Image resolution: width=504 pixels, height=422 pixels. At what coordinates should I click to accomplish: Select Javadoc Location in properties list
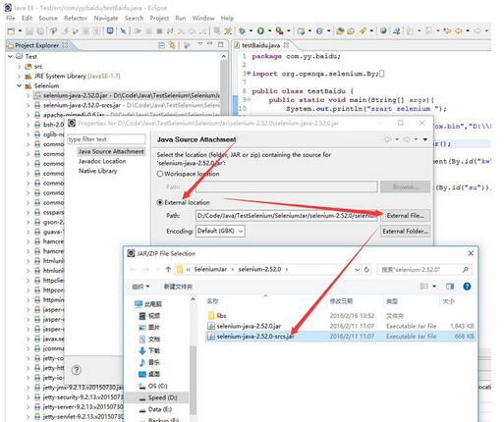pos(102,161)
